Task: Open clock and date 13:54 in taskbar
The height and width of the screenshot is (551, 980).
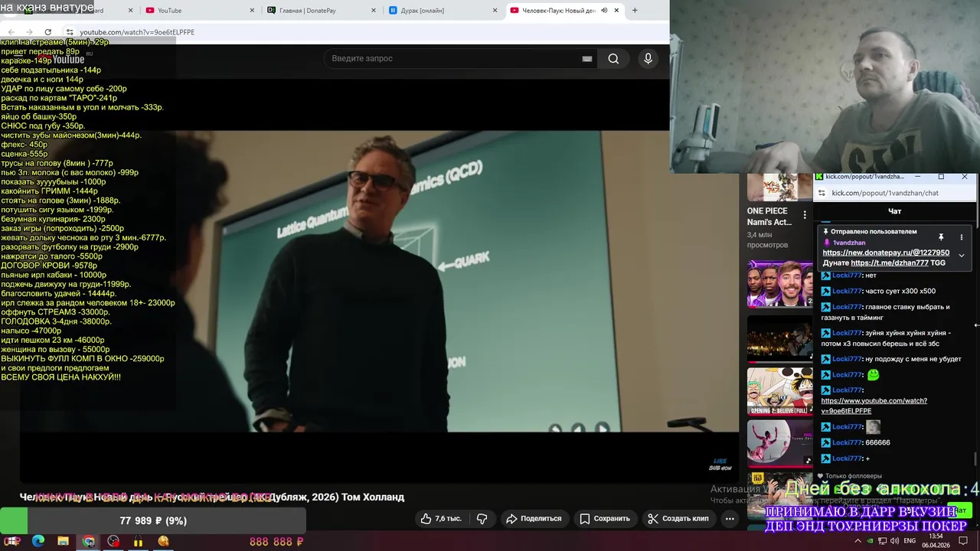Action: (936, 541)
